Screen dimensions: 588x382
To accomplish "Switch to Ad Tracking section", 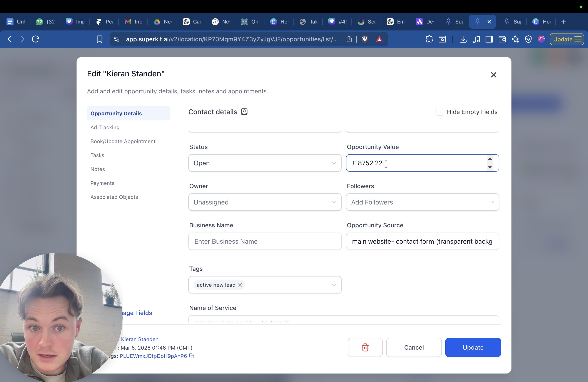I will (105, 127).
